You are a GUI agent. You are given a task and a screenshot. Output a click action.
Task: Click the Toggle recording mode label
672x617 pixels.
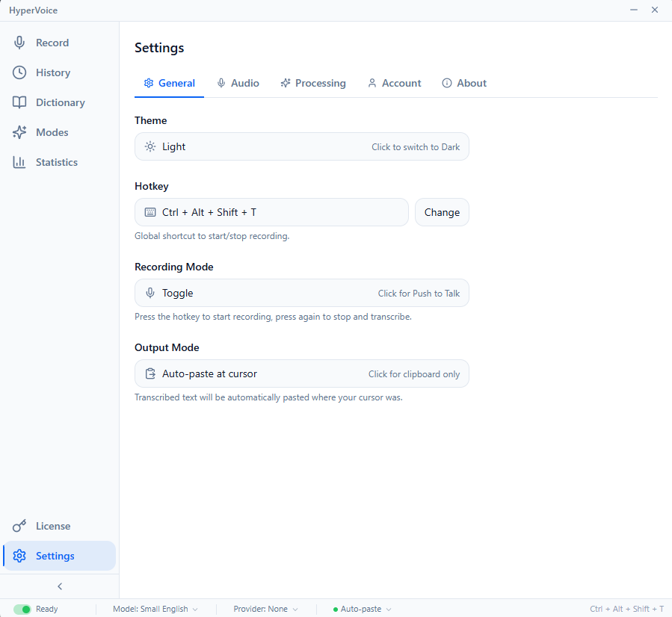[177, 294]
